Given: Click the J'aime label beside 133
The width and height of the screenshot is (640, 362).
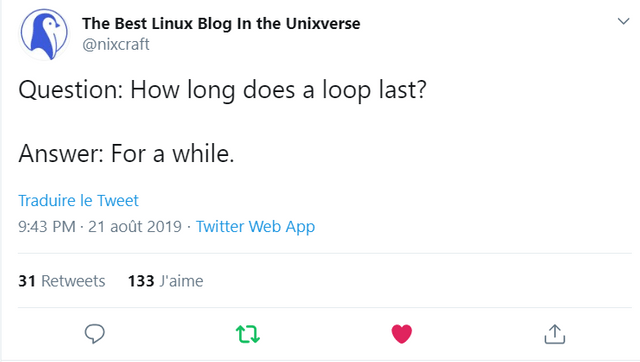Looking at the screenshot, I should 182,281.
